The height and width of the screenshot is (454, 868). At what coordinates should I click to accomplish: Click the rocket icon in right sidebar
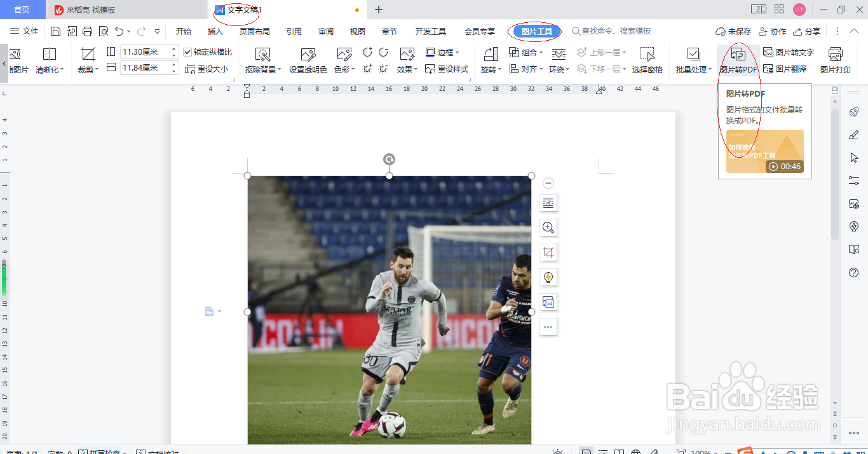854,112
